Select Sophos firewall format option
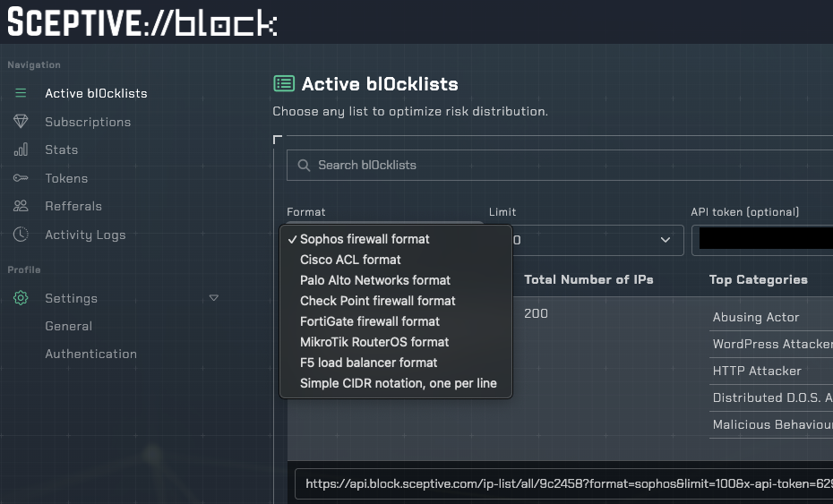The width and height of the screenshot is (833, 504). pos(365,239)
